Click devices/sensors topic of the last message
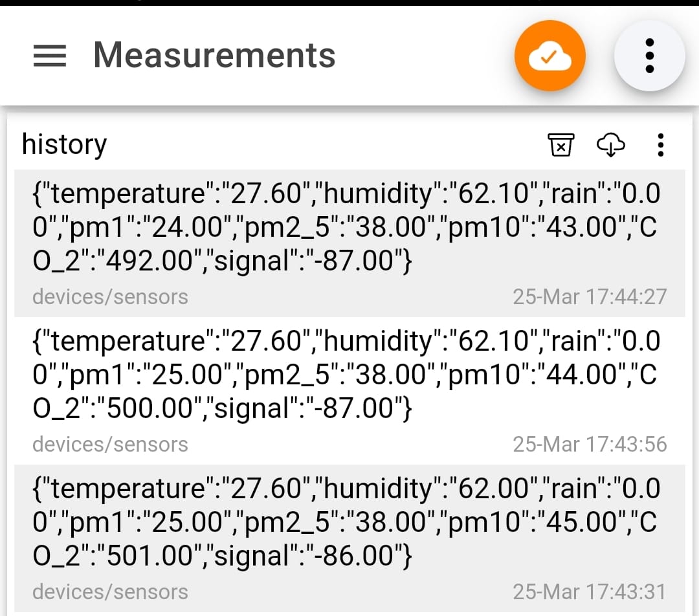This screenshot has width=699, height=616. [110, 592]
